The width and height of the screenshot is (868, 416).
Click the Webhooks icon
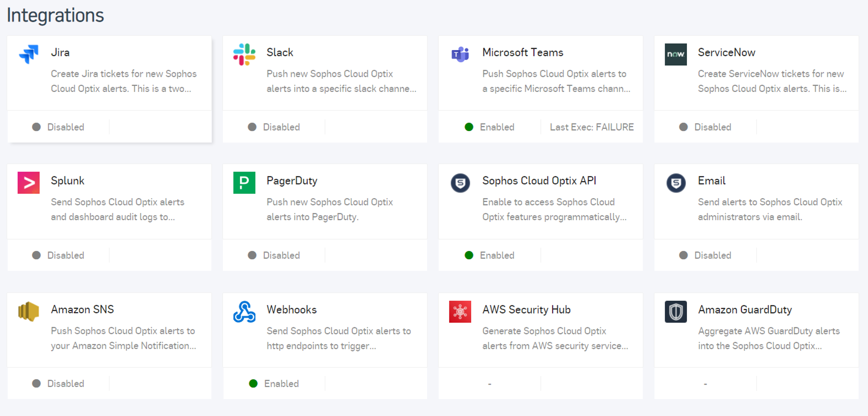pyautogui.click(x=244, y=312)
